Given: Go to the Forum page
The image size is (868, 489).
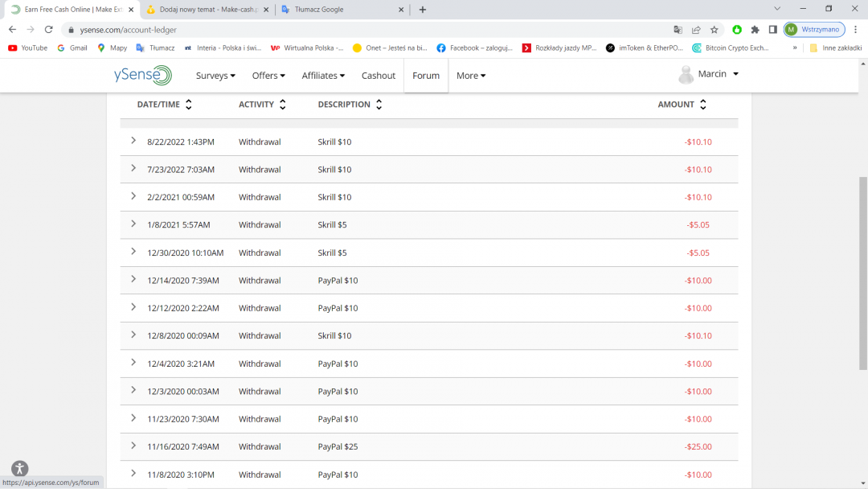Looking at the screenshot, I should coord(426,76).
